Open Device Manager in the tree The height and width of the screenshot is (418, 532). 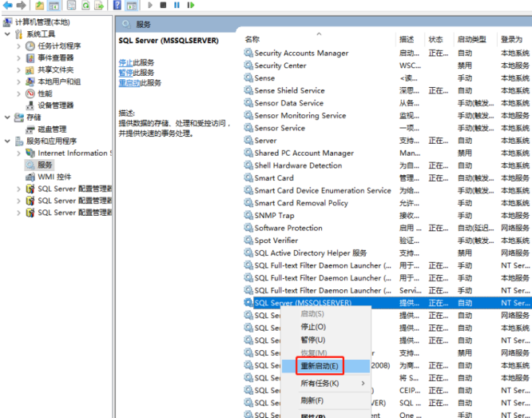(55, 105)
